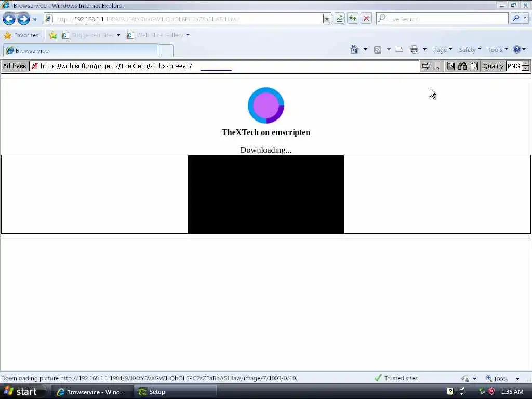This screenshot has width=532, height=399.
Task: Click the black game canvas area
Action: (266, 194)
